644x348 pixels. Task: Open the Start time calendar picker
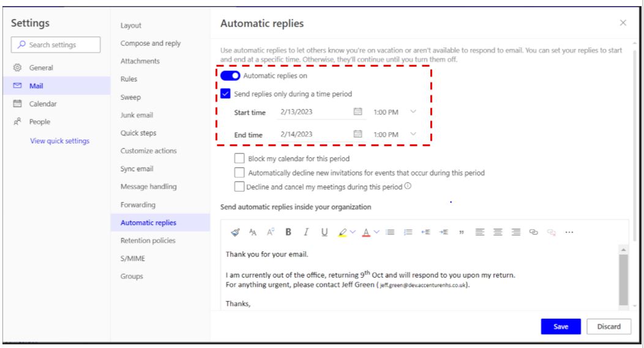coord(358,112)
